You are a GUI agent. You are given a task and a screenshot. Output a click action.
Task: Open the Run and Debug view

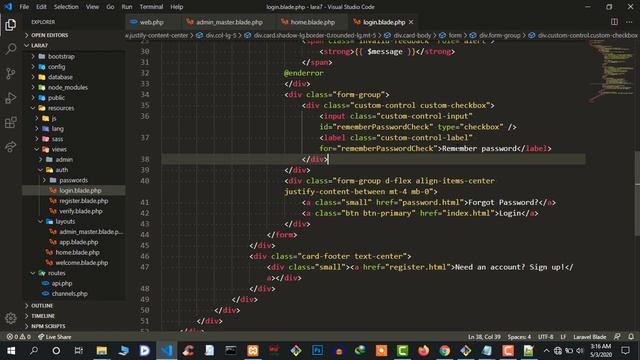(x=11, y=98)
